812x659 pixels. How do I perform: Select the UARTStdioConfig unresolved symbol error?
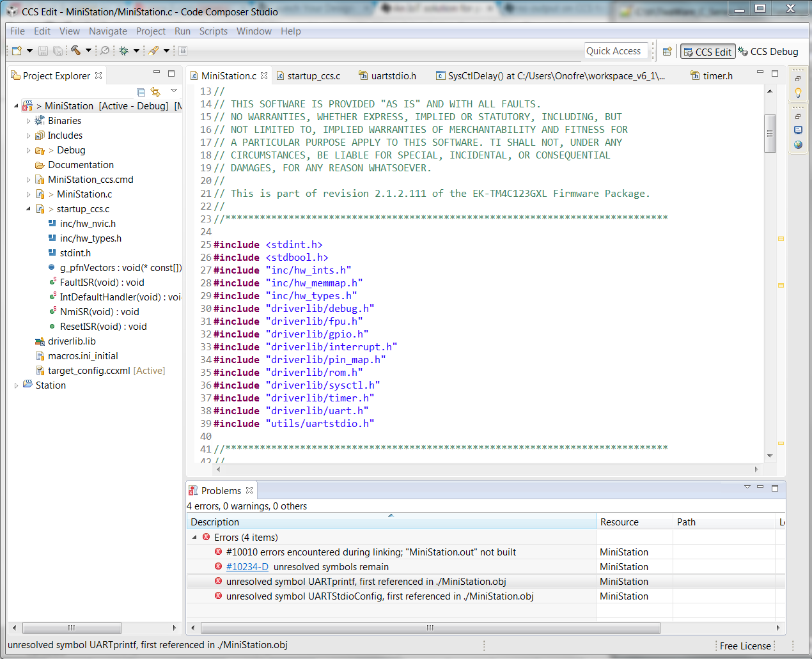[x=379, y=596]
